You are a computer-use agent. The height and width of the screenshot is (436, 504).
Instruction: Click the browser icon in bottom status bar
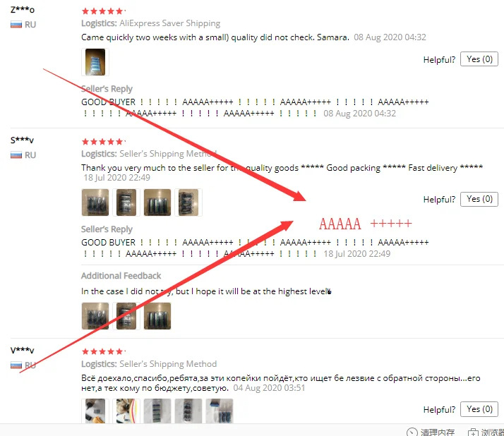472,432
